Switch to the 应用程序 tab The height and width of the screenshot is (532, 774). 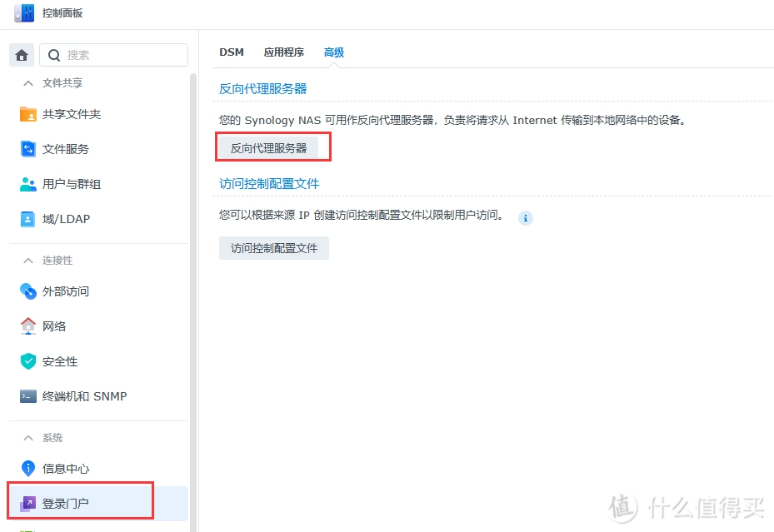click(284, 52)
